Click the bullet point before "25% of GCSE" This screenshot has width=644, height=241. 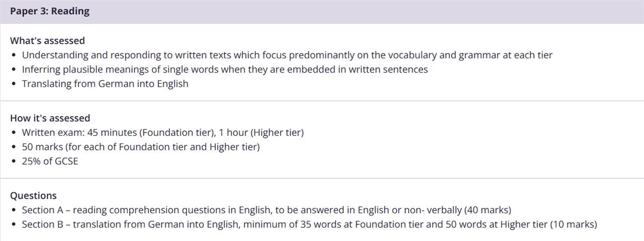point(14,162)
